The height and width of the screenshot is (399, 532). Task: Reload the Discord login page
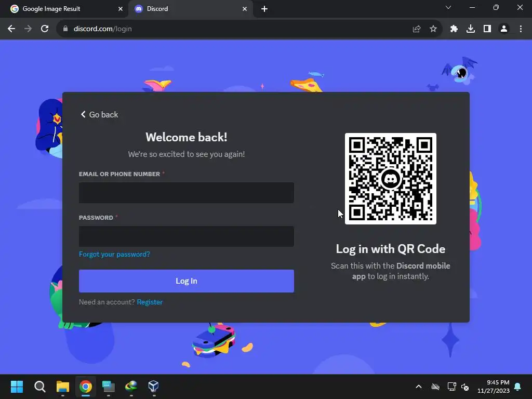pyautogui.click(x=45, y=29)
